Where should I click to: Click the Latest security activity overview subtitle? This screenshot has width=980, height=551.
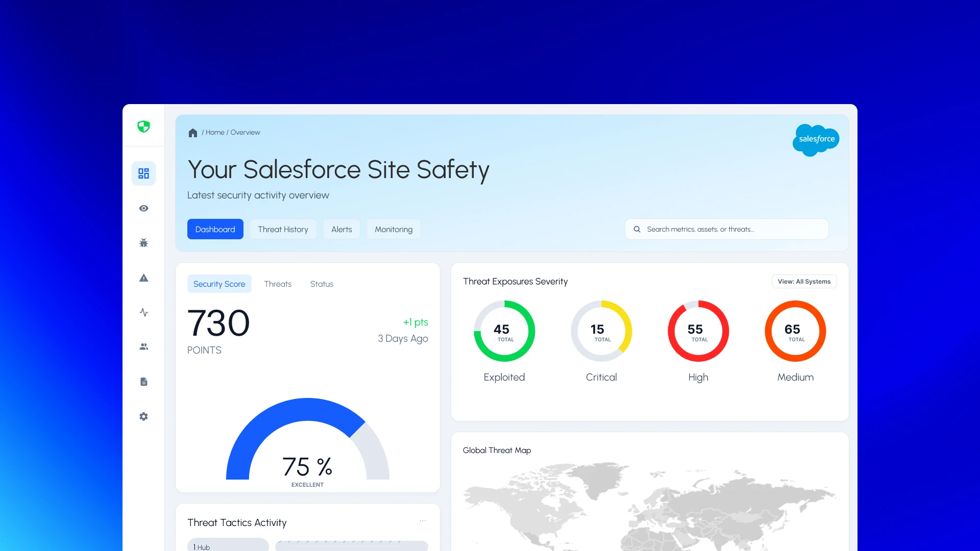tap(258, 195)
